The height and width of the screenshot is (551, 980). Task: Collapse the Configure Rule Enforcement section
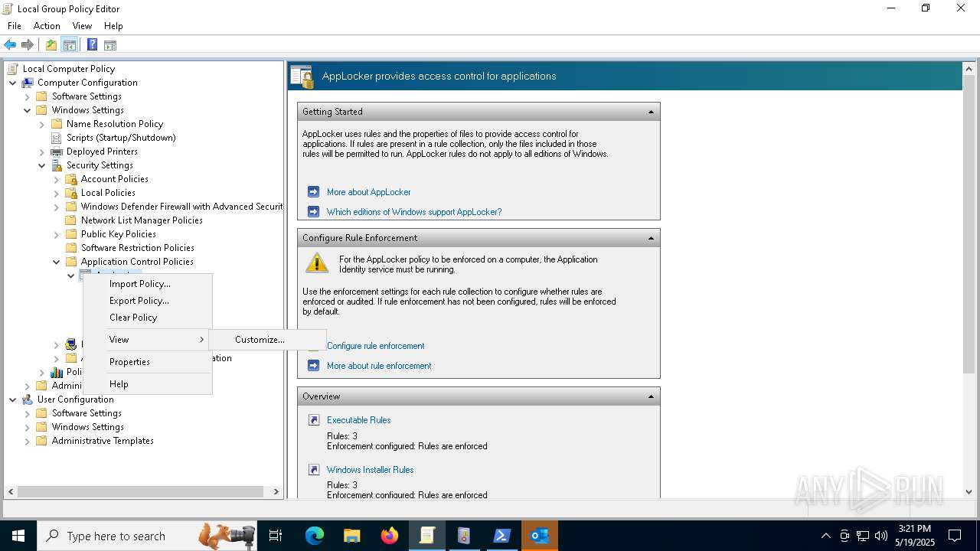point(651,238)
